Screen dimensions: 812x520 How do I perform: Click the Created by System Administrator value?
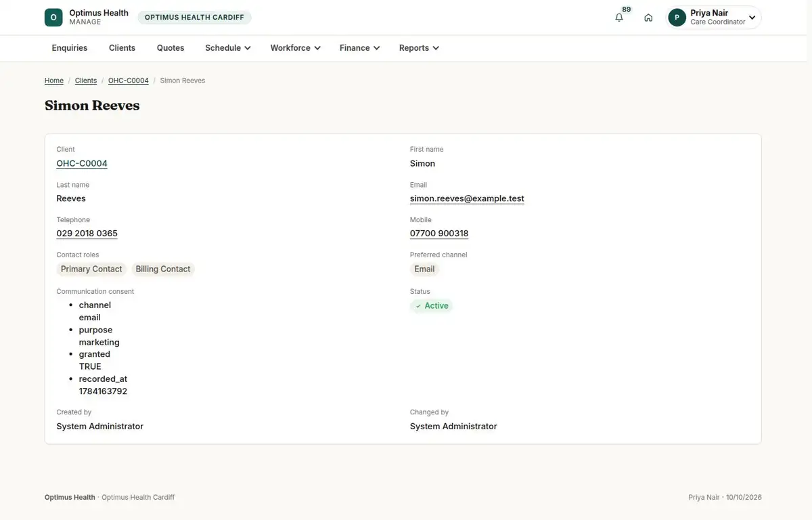(100, 427)
